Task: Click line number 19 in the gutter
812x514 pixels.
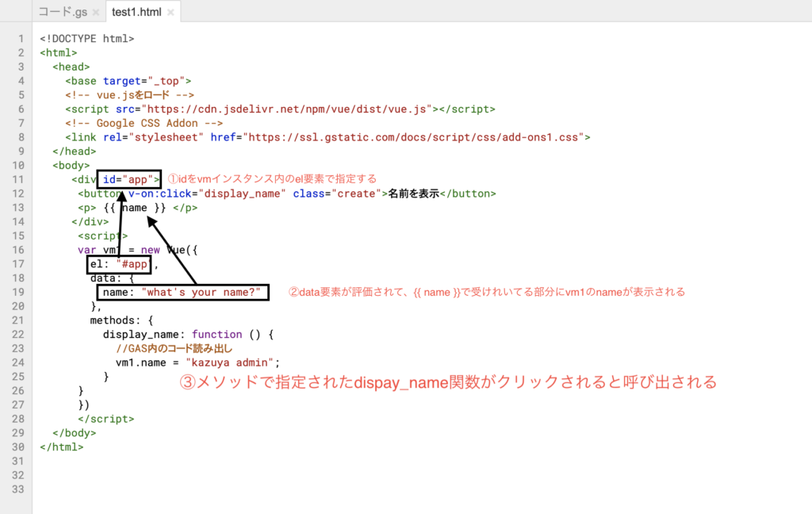Action: pyautogui.click(x=18, y=292)
